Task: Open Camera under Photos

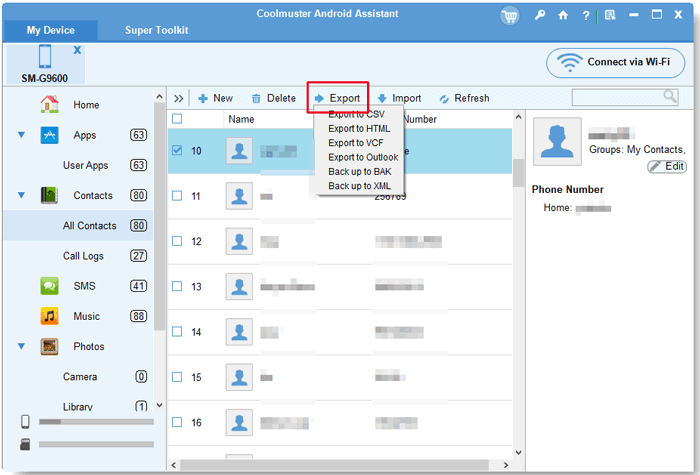Action: (x=80, y=377)
